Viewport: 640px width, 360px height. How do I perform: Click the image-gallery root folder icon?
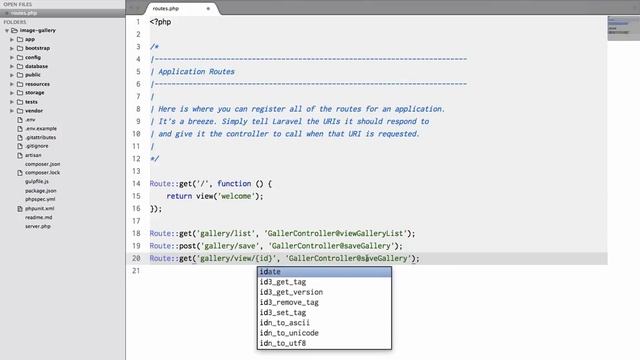(x=14, y=31)
